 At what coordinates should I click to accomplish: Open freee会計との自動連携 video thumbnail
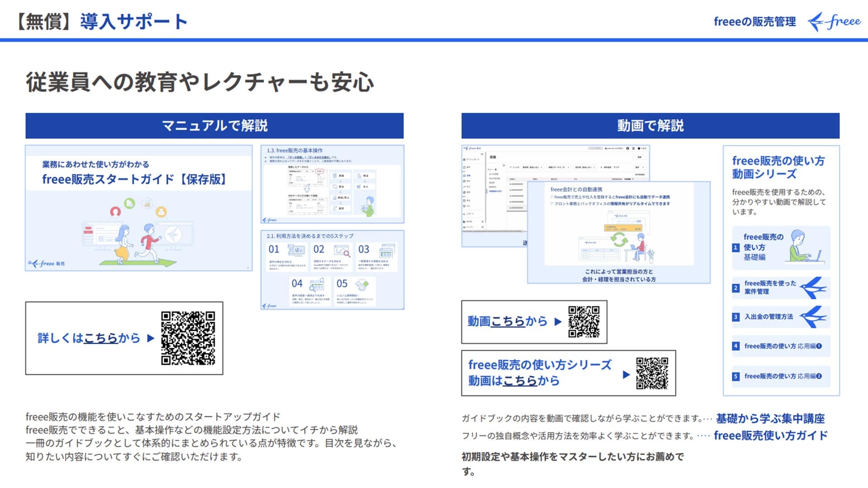tap(618, 232)
